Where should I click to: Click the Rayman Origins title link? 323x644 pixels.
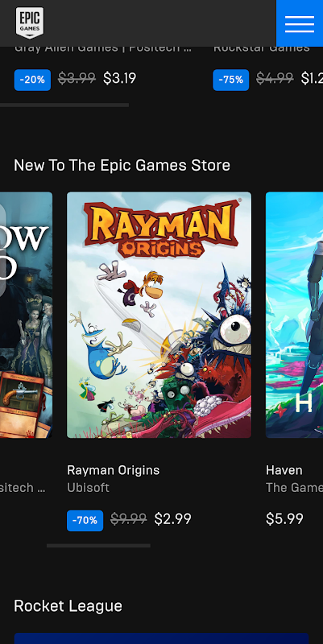pos(113,470)
